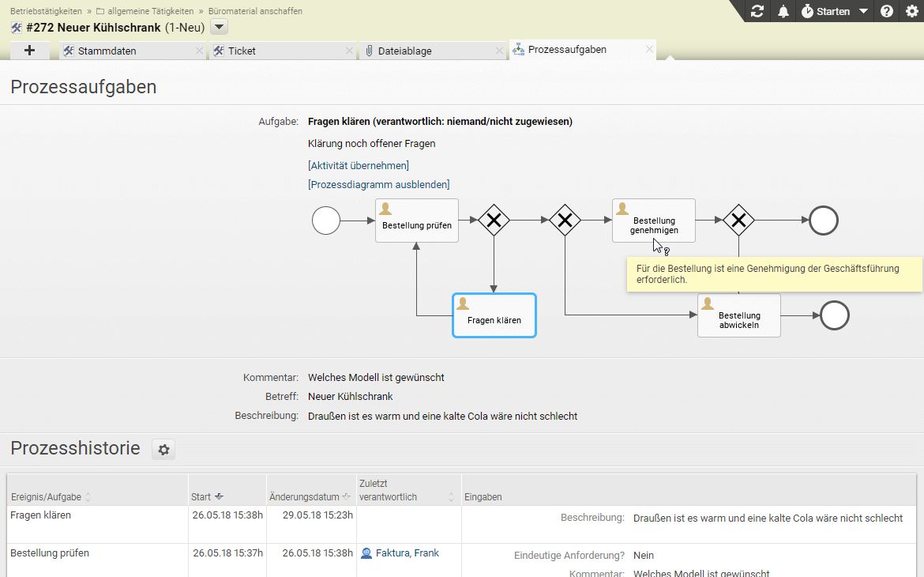Click Nein value for Eindeutige Anforderung

point(644,555)
